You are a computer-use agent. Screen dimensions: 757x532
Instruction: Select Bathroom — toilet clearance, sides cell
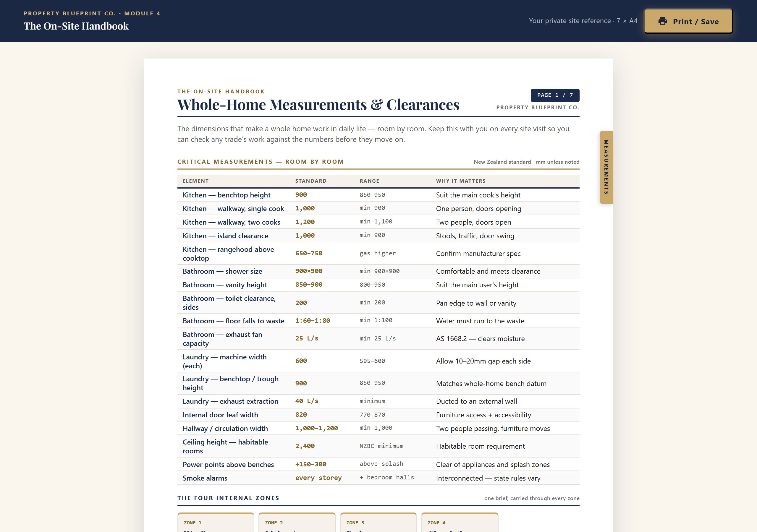click(x=229, y=303)
